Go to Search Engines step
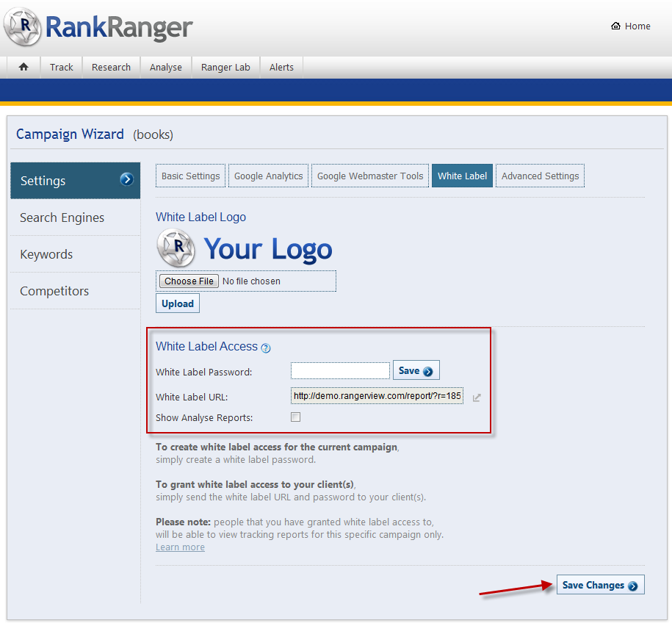The height and width of the screenshot is (626, 672). click(x=62, y=217)
